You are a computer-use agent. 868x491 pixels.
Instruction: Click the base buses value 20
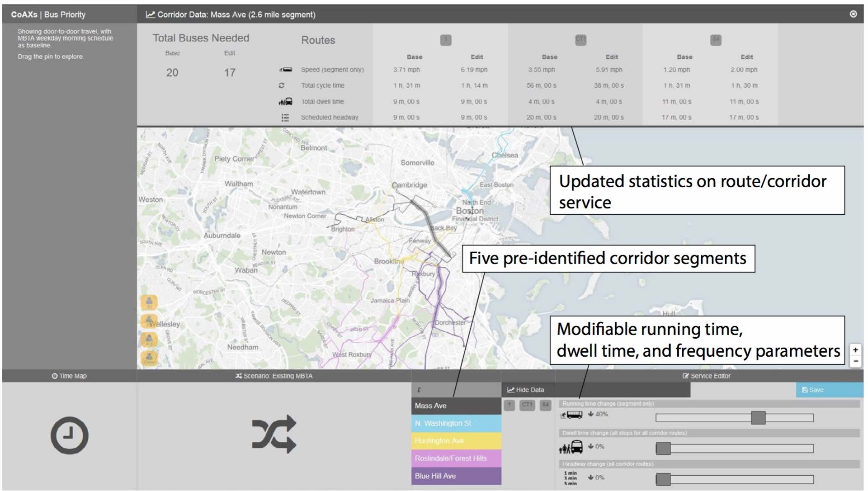coord(172,72)
